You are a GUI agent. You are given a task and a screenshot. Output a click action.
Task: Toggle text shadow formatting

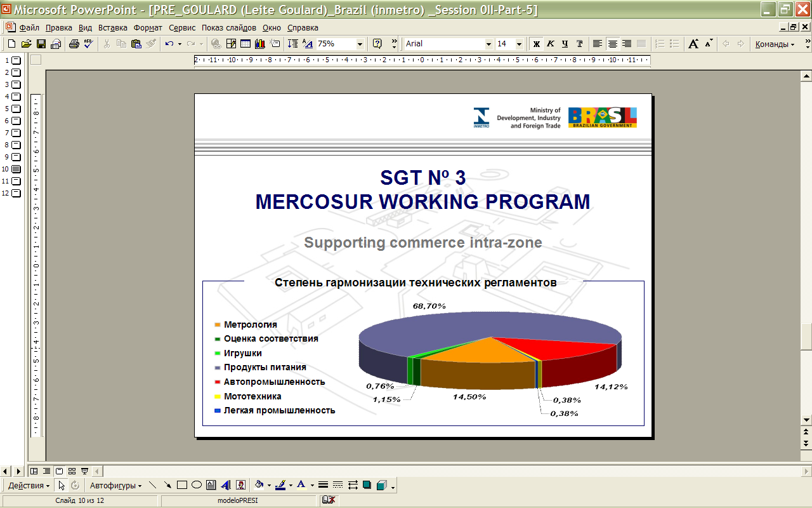coord(579,44)
